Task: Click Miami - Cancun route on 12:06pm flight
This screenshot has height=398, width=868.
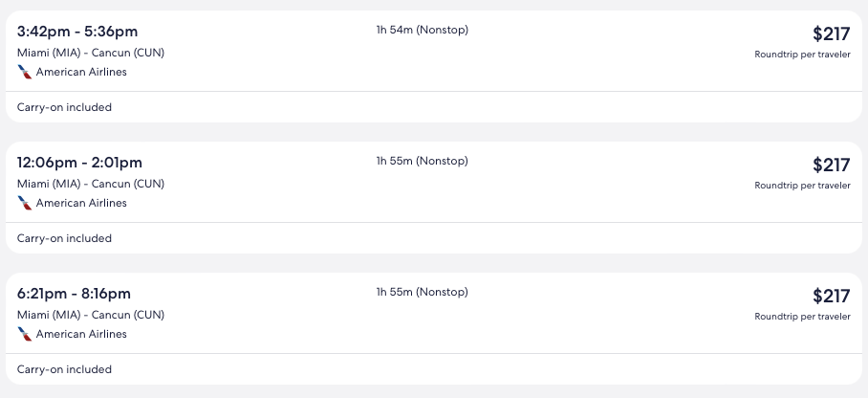Action: click(x=91, y=184)
